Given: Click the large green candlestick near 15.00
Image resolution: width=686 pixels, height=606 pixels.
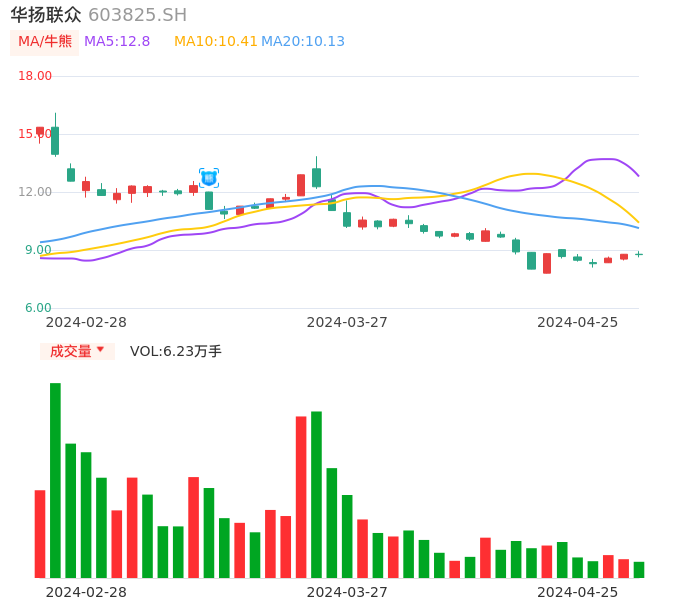Looking at the screenshot, I should click(x=55, y=140).
